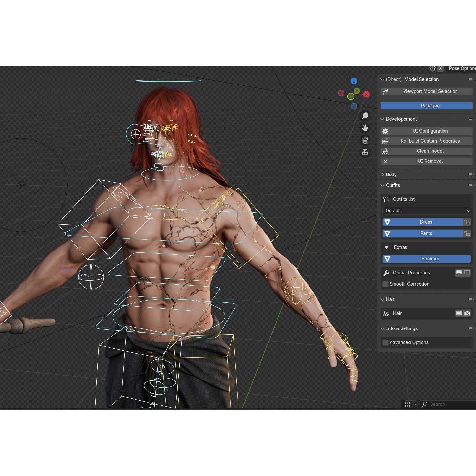This screenshot has height=476, width=476.
Task: Click the UI Removal button
Action: click(x=427, y=161)
